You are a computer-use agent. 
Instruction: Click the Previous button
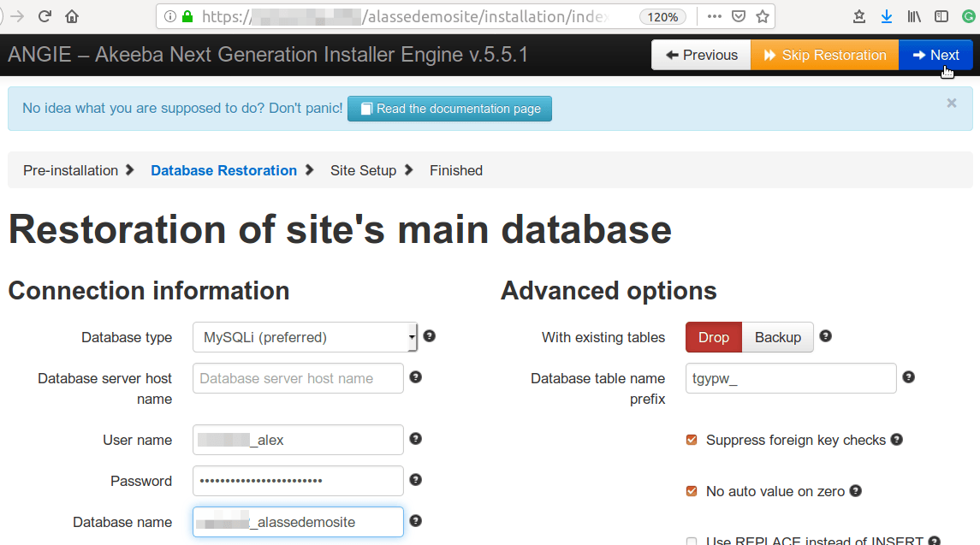click(x=701, y=55)
